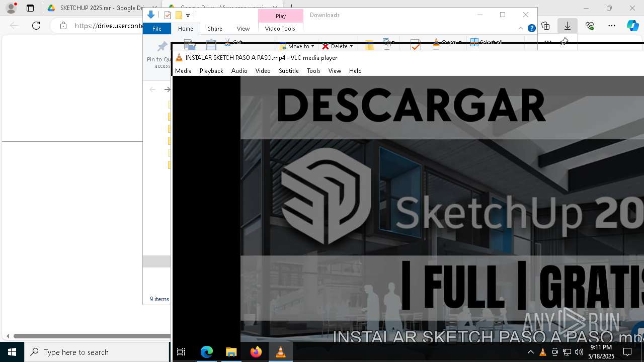Viewport: 644px width, 362px height.
Task: Click New folder icon in Explorer title bar
Action: pos(178,15)
